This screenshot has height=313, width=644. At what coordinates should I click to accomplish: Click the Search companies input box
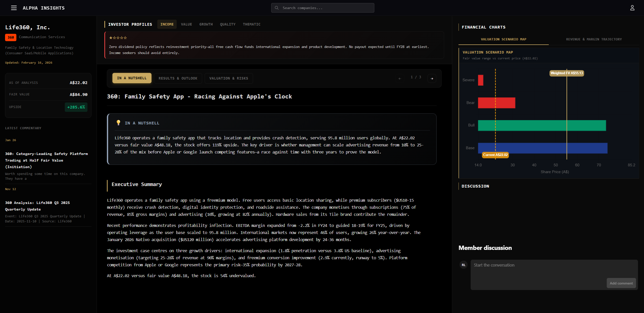[x=323, y=8]
